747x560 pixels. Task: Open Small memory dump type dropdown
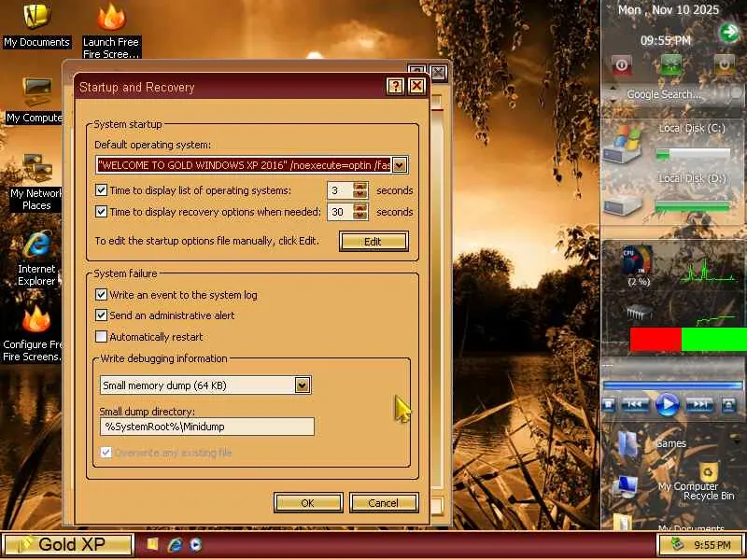[x=302, y=385]
